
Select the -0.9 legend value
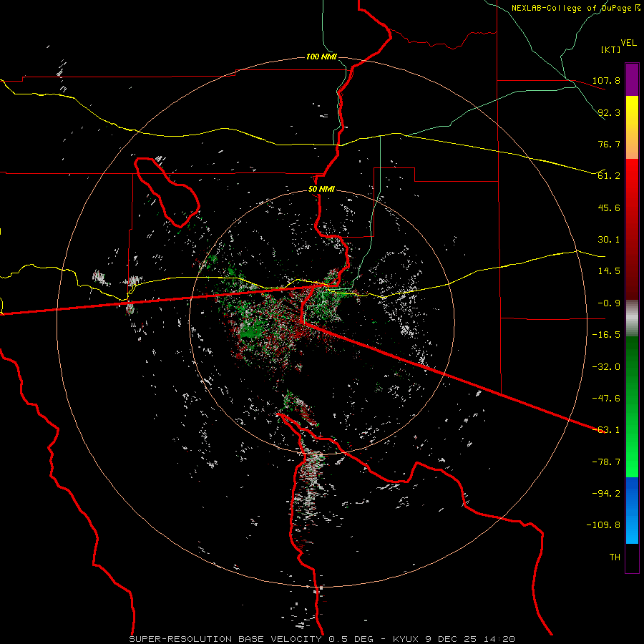pyautogui.click(x=609, y=303)
